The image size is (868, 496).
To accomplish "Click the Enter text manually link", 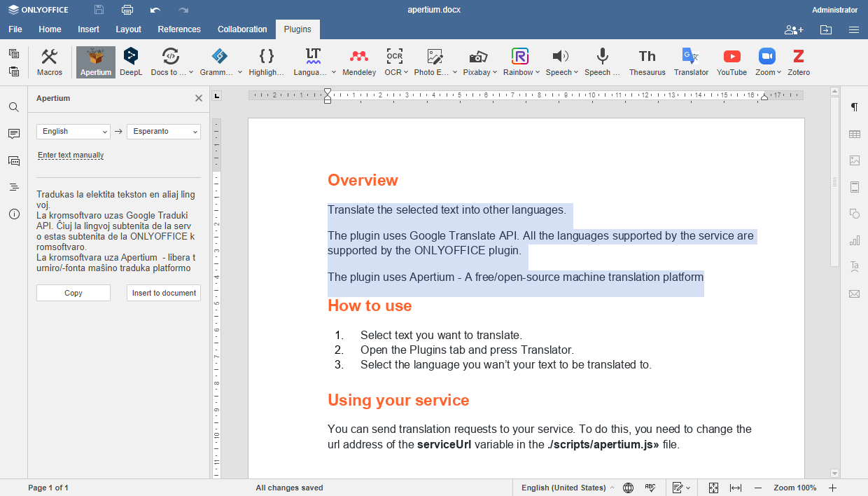I will [x=71, y=156].
